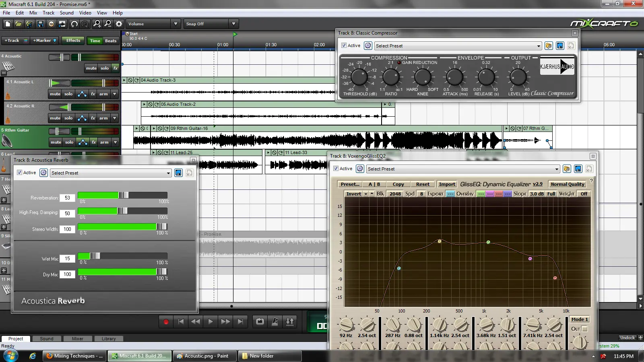Viewport: 644px width, 362px height.
Task: Save preset in VoxengoGlissEQ2 window
Action: [578, 169]
